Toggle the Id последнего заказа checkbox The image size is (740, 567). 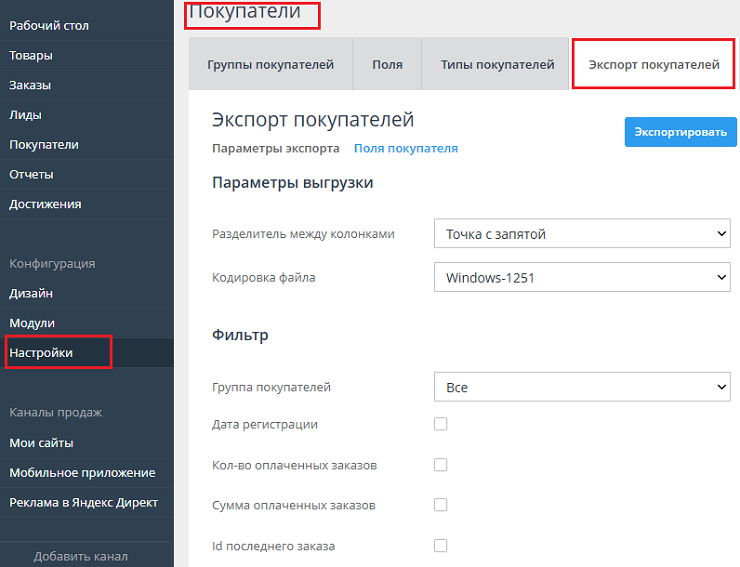(x=440, y=546)
